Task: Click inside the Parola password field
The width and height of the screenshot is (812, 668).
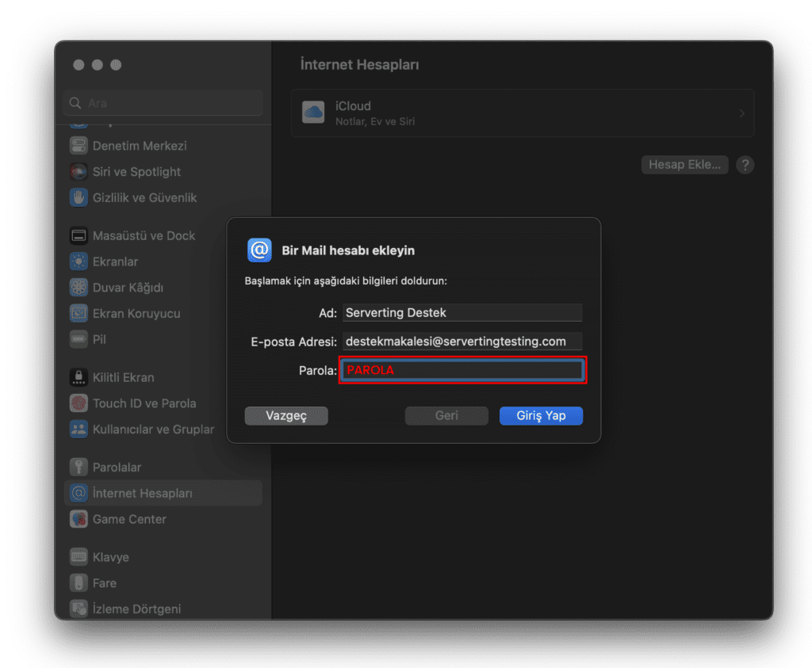Action: [x=462, y=370]
